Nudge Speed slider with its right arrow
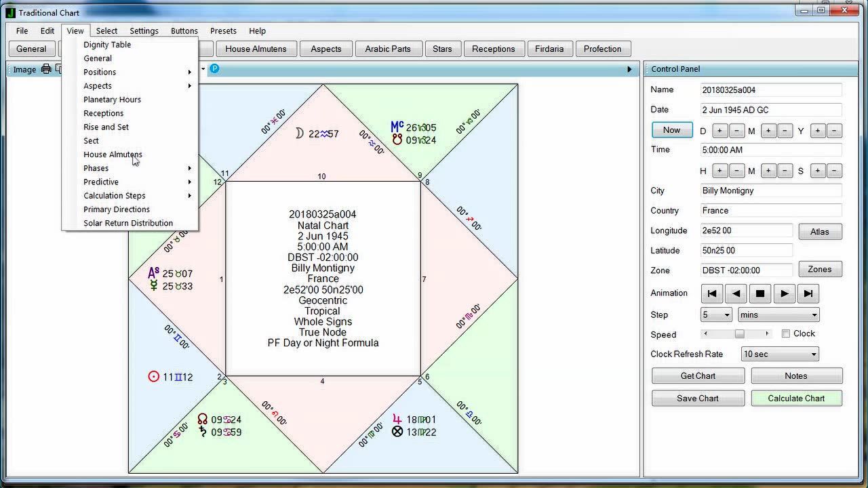Viewport: 868px width, 488px height. [x=767, y=334]
